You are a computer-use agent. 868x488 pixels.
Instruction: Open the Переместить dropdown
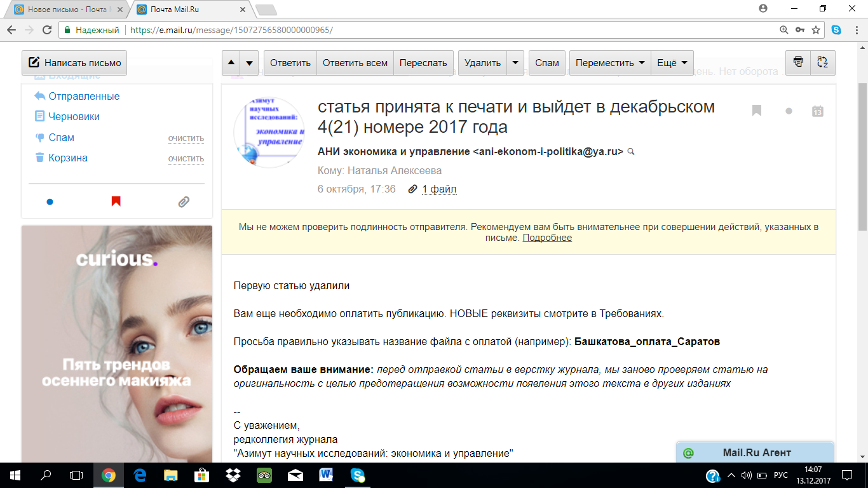tap(610, 63)
